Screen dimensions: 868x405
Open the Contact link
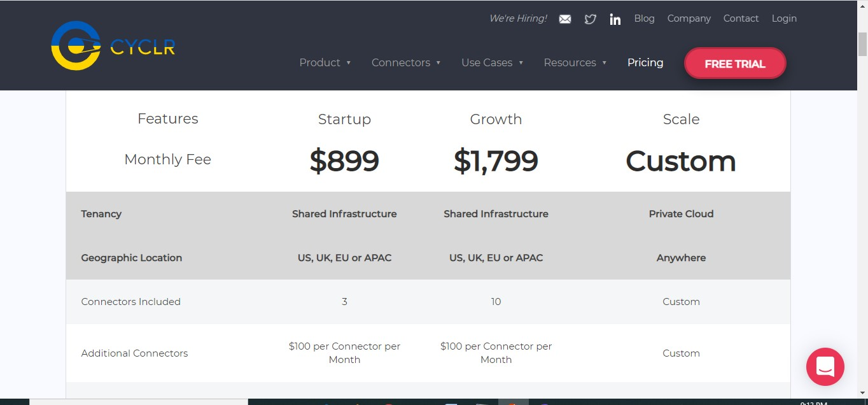[741, 18]
